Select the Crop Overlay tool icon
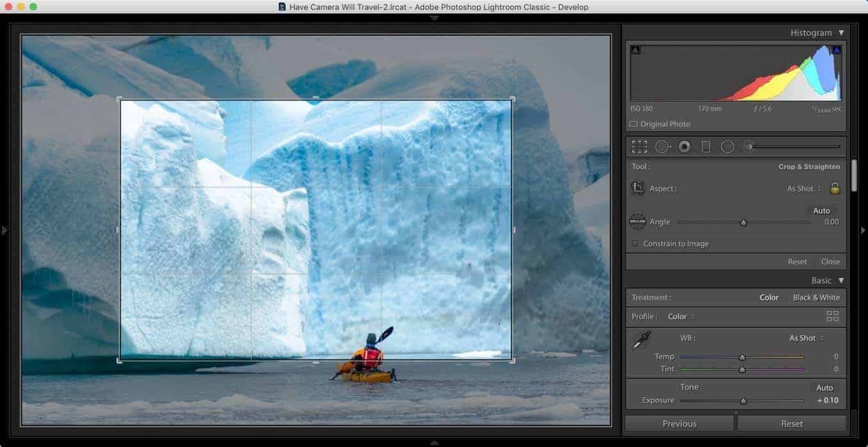This screenshot has width=868, height=447. (639, 147)
